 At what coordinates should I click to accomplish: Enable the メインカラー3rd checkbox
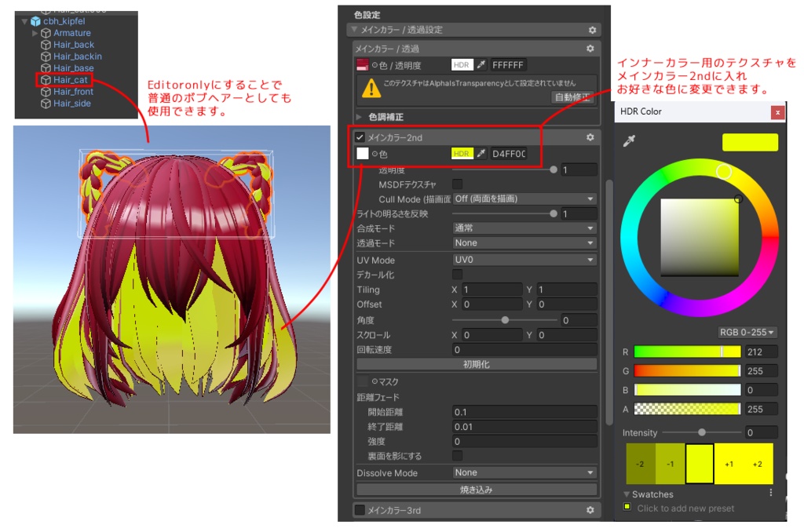click(x=360, y=510)
